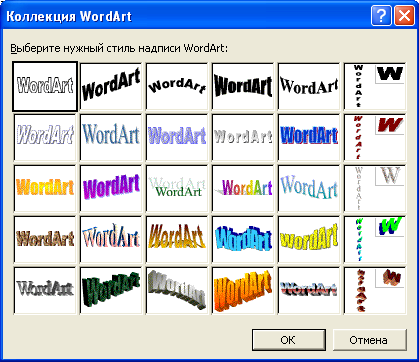Select the black vertical WordArt style
Screen dimensions: 419x362
point(375,86)
